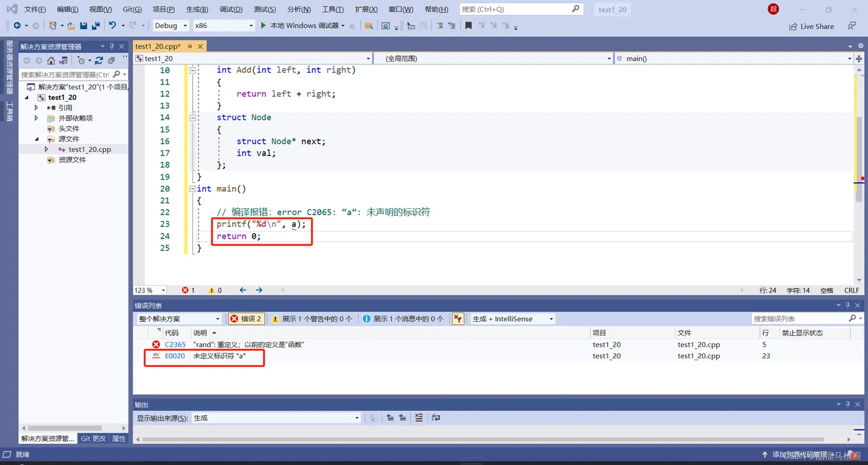Screen dimensions: 868x465
Task: Open the 帮助(H) menu
Action: point(436,9)
